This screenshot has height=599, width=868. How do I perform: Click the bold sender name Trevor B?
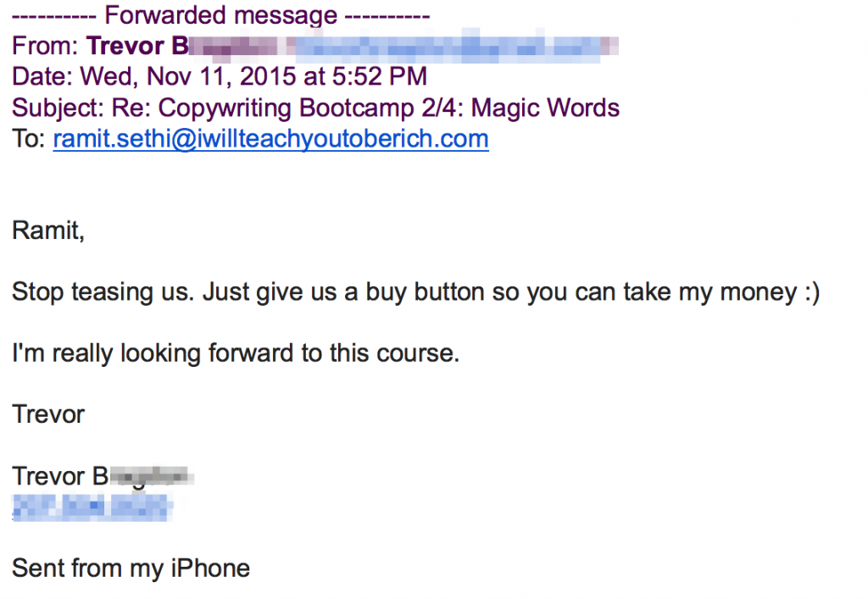pos(138,46)
